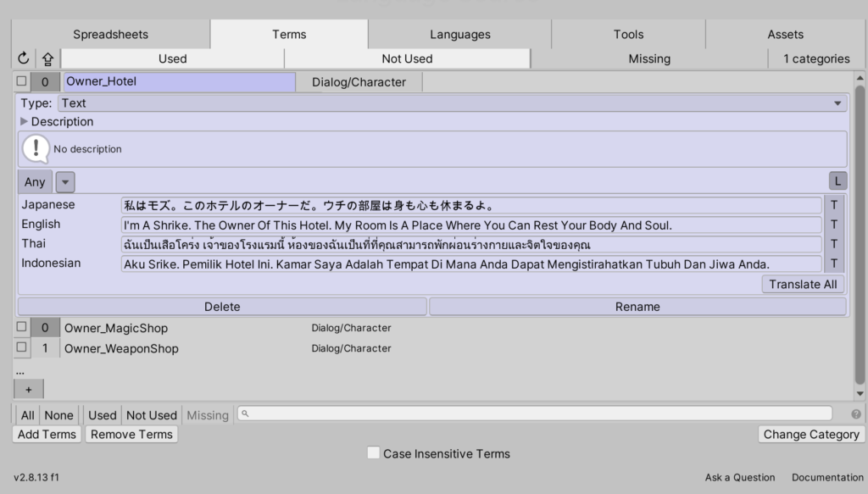Click the L button above translations

837,181
